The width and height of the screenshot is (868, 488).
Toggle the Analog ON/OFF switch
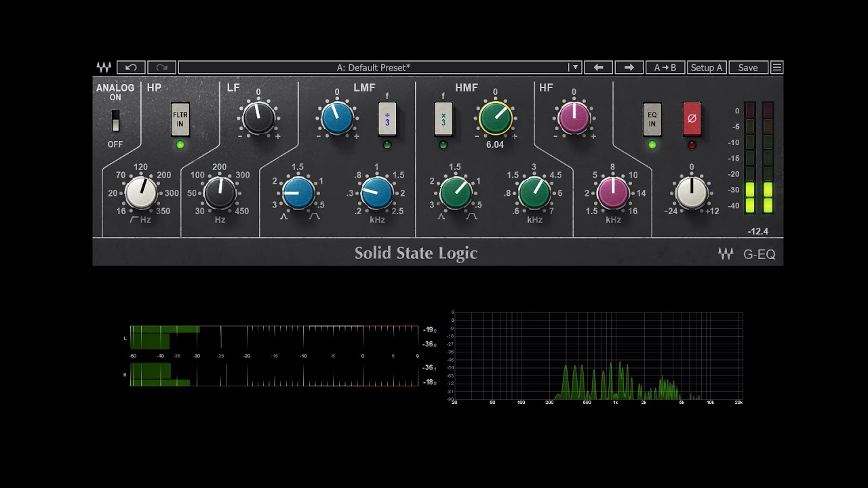pyautogui.click(x=116, y=121)
